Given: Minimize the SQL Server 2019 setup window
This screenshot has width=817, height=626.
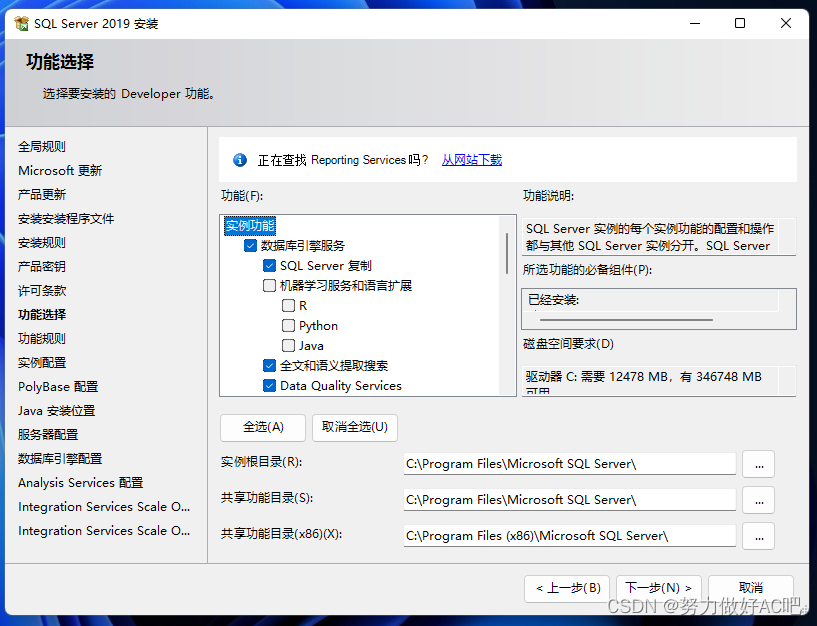Looking at the screenshot, I should pos(695,23).
